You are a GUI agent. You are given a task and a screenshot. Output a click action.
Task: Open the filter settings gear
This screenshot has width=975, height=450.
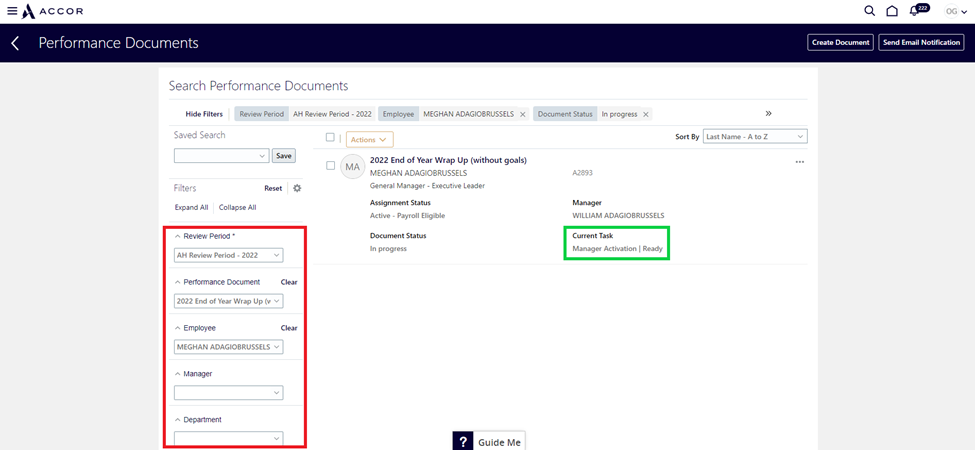coord(297,188)
